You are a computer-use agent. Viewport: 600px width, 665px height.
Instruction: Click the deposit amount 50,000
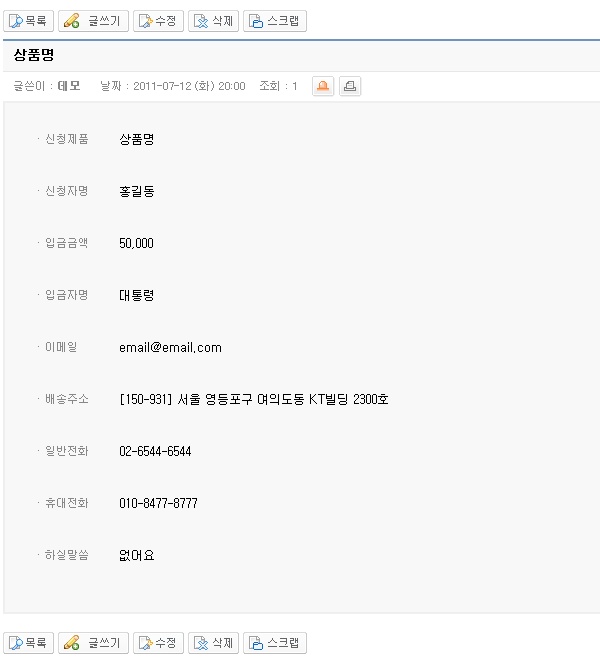(x=136, y=243)
